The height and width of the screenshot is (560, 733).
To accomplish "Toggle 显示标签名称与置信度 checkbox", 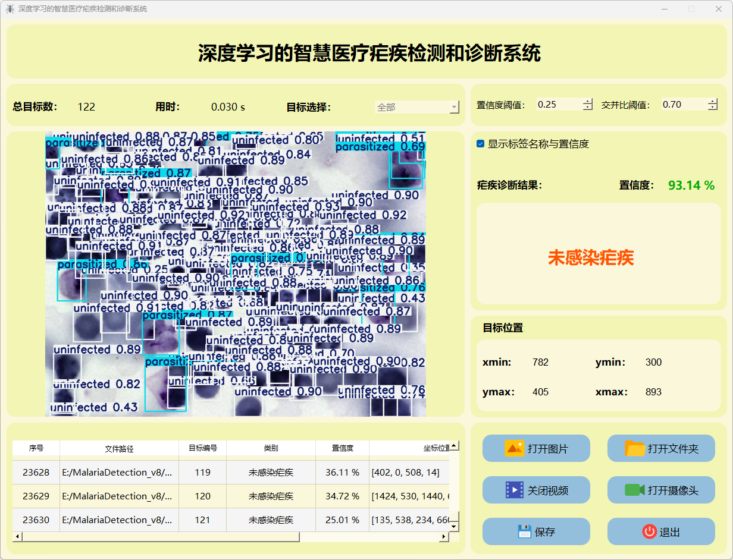I will click(x=481, y=144).
